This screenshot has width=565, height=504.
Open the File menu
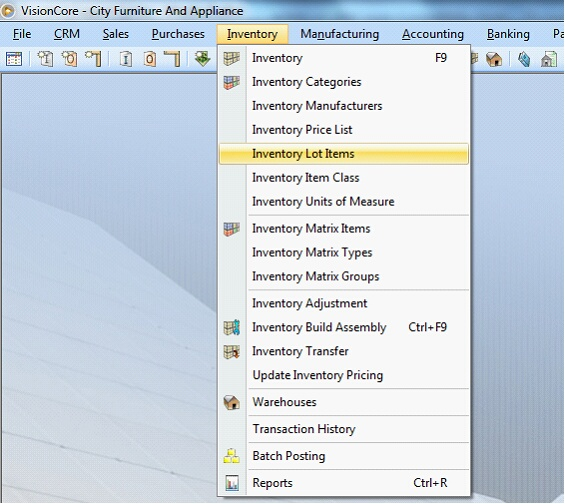[22, 34]
